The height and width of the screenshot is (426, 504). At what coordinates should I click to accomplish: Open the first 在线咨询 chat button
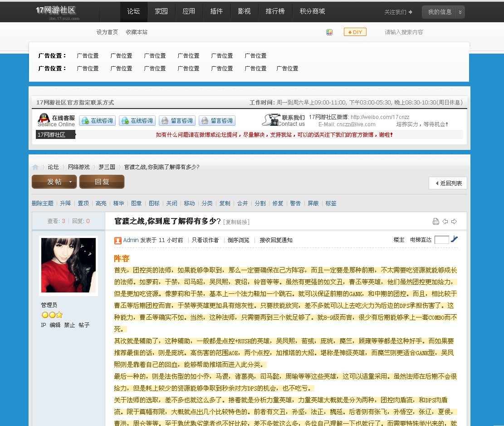pos(97,121)
